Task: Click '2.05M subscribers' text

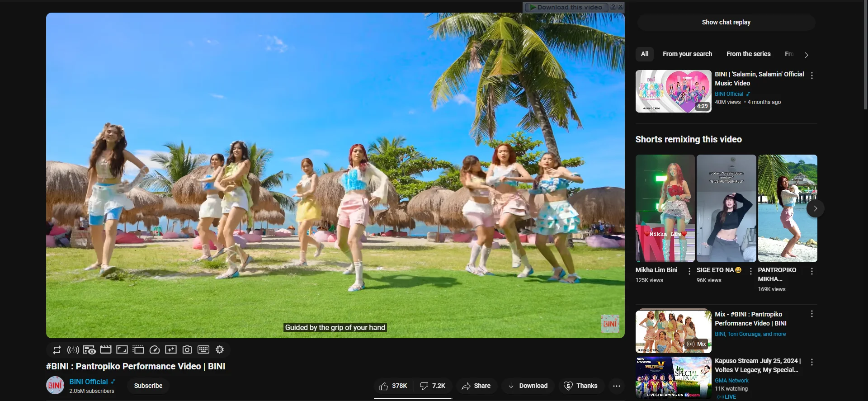Action: coord(92,391)
